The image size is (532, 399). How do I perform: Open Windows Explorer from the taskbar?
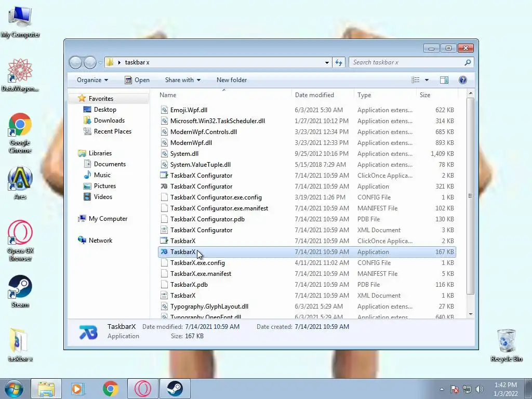46,389
